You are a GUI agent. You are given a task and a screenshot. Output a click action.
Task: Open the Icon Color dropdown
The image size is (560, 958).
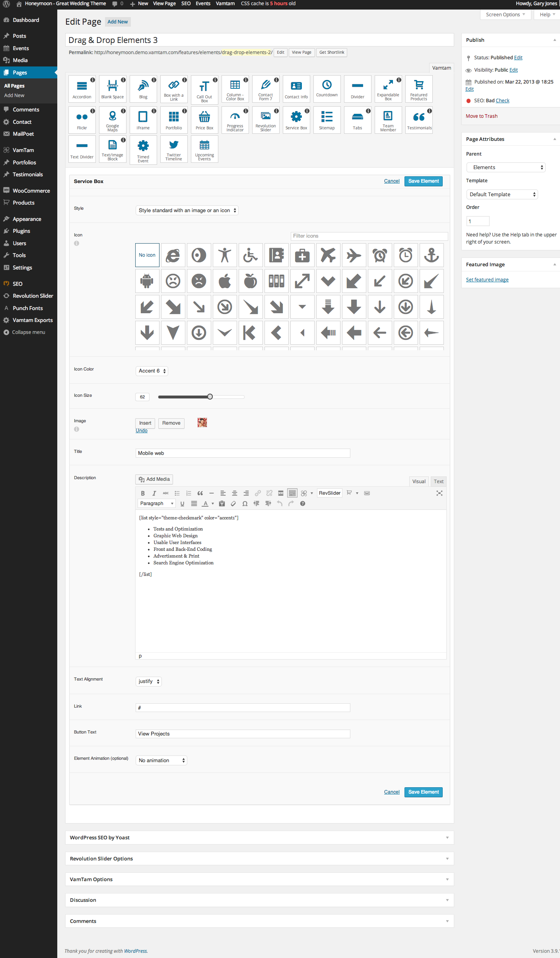click(152, 371)
